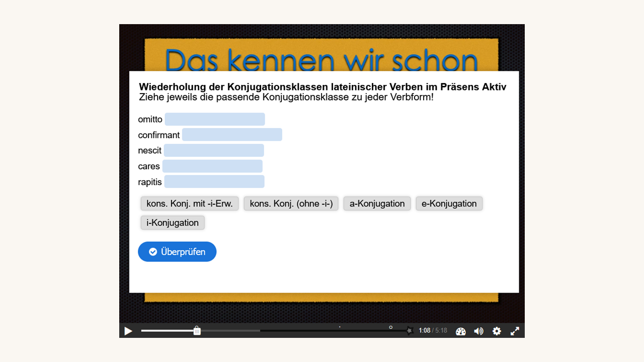Click the drop zone beside 'nescit'
644x362 pixels.
[214, 150]
